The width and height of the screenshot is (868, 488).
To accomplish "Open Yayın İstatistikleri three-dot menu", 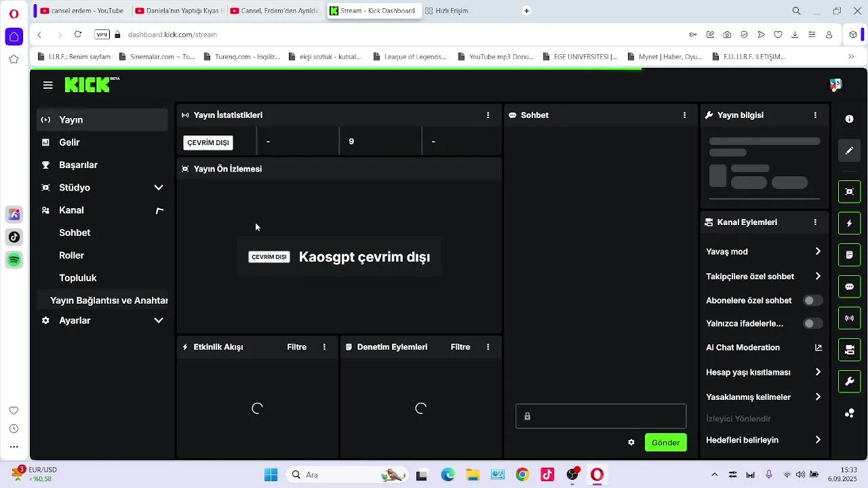I will point(488,115).
